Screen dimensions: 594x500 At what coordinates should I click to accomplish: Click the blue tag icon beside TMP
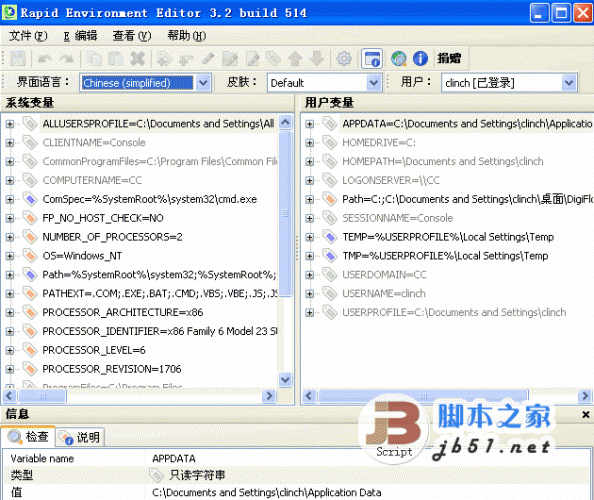(330, 256)
